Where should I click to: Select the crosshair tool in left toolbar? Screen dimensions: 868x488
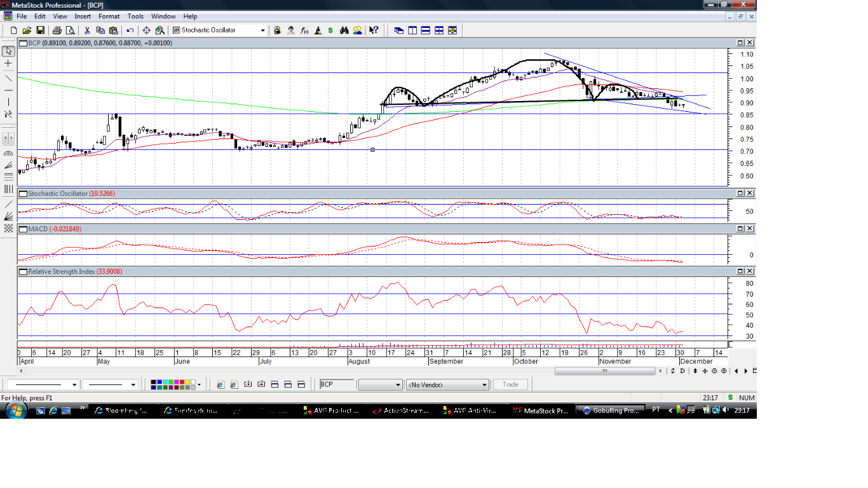pos(8,64)
